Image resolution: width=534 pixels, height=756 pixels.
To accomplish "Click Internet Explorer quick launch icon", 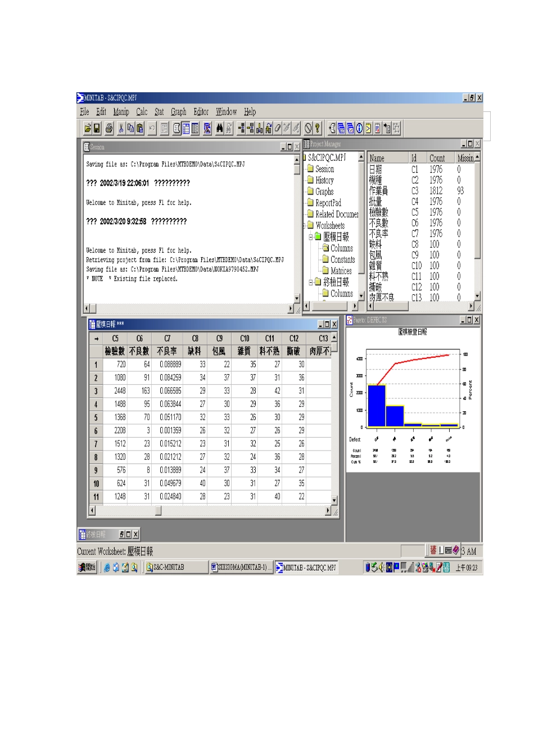I will pyautogui.click(x=107, y=568).
